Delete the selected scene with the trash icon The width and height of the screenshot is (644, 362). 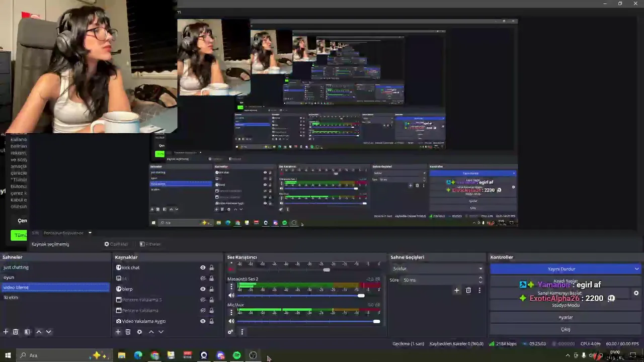pos(16,332)
